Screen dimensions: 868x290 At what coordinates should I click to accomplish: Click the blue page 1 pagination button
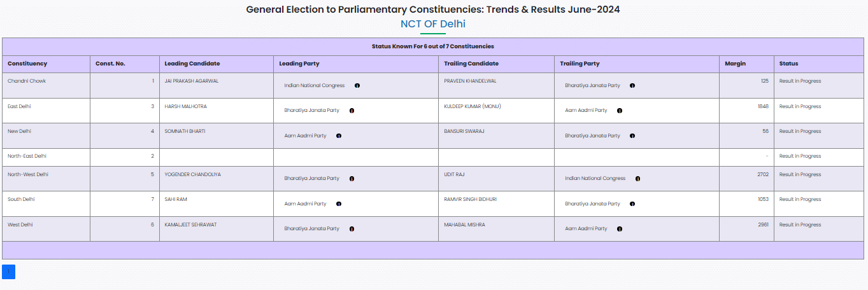(8, 272)
